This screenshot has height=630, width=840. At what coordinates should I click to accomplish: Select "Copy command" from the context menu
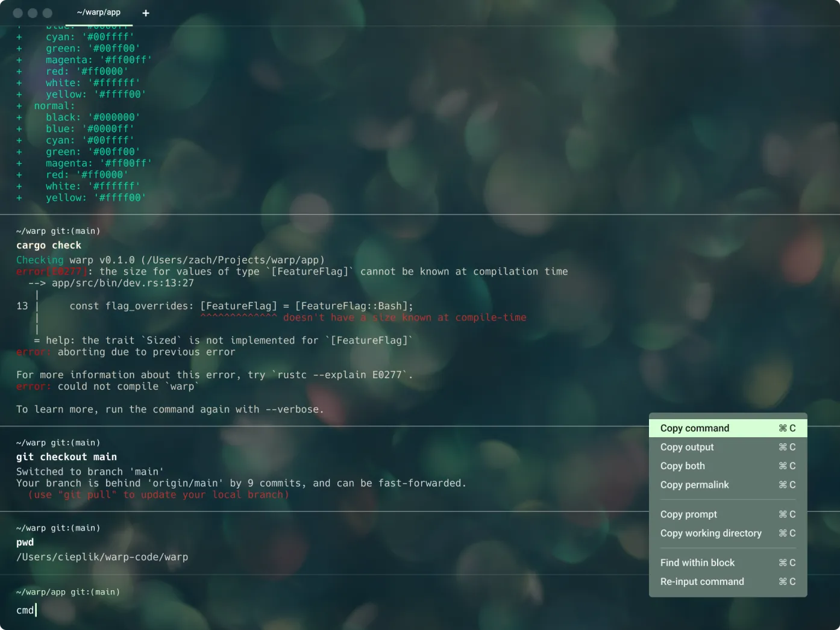click(694, 428)
